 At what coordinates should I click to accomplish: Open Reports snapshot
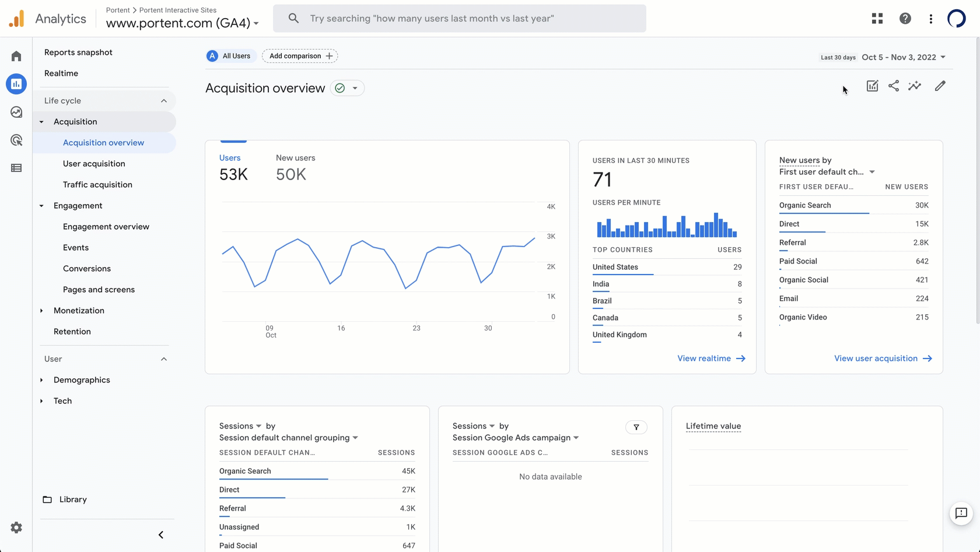78,52
